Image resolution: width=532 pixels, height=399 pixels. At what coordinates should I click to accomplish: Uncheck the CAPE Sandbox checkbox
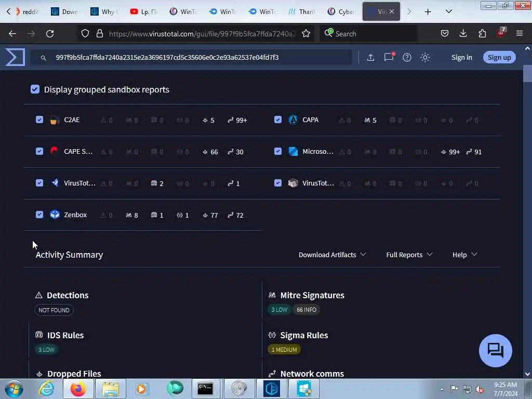click(x=39, y=151)
